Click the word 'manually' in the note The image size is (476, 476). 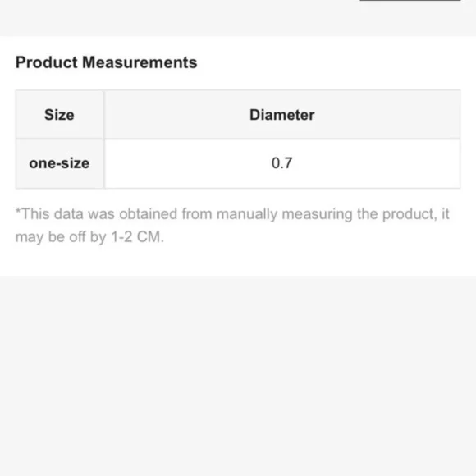point(247,214)
